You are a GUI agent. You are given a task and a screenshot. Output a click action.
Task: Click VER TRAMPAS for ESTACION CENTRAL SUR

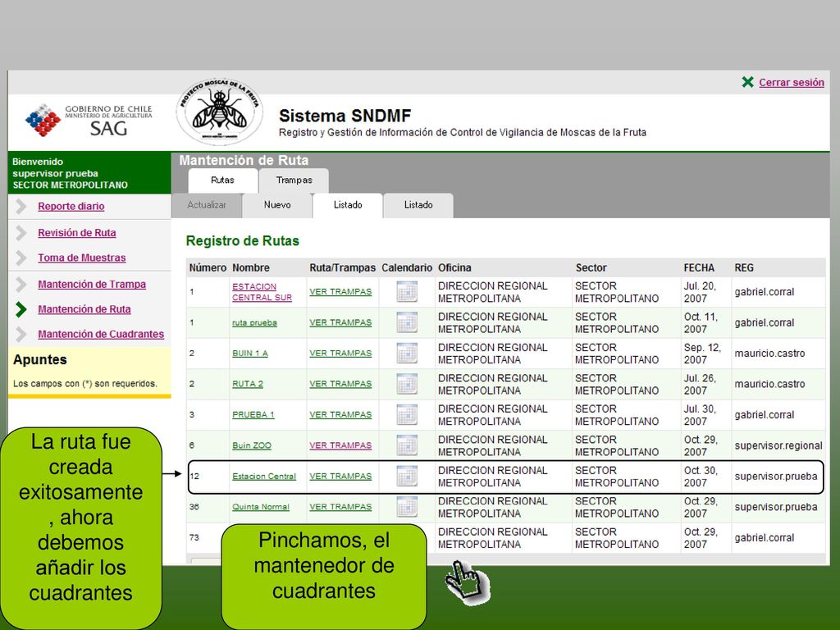pyautogui.click(x=340, y=292)
